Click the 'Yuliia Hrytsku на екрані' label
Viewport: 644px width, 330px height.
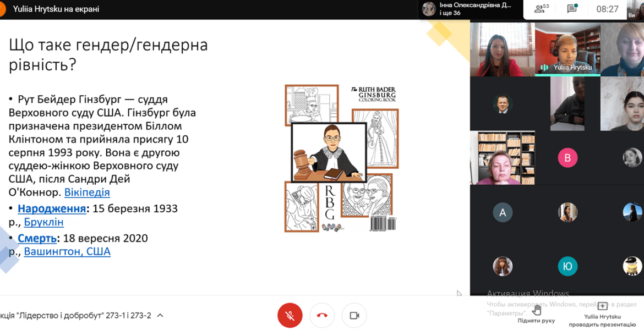point(56,9)
